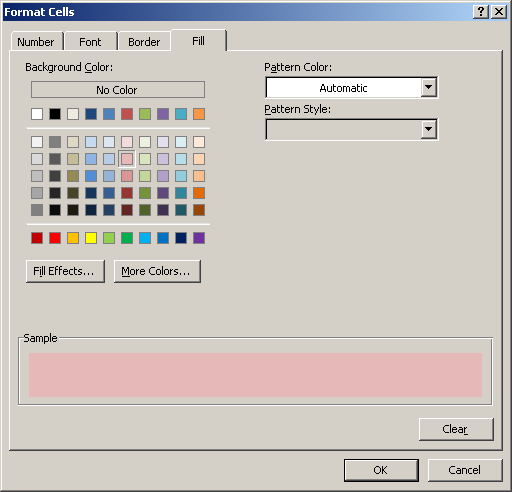
Task: Pick the lightest peach swatch in first shade row
Action: 199,142
